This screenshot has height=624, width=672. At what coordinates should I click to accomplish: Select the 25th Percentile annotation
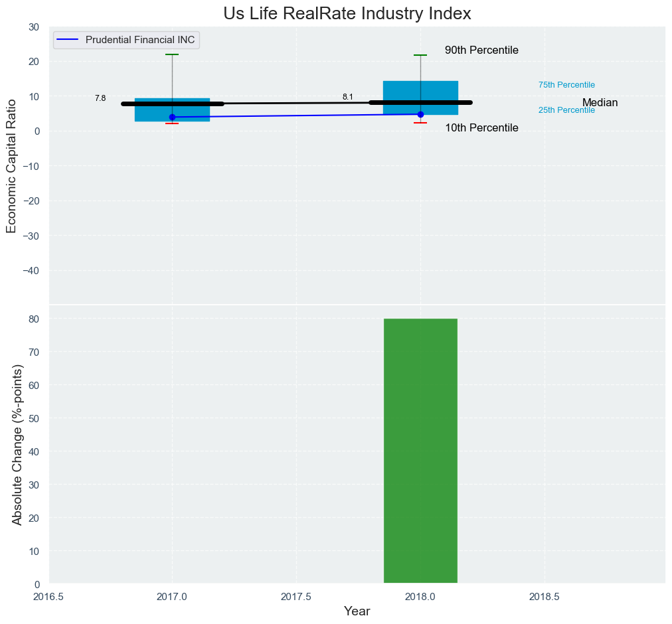coord(566,110)
